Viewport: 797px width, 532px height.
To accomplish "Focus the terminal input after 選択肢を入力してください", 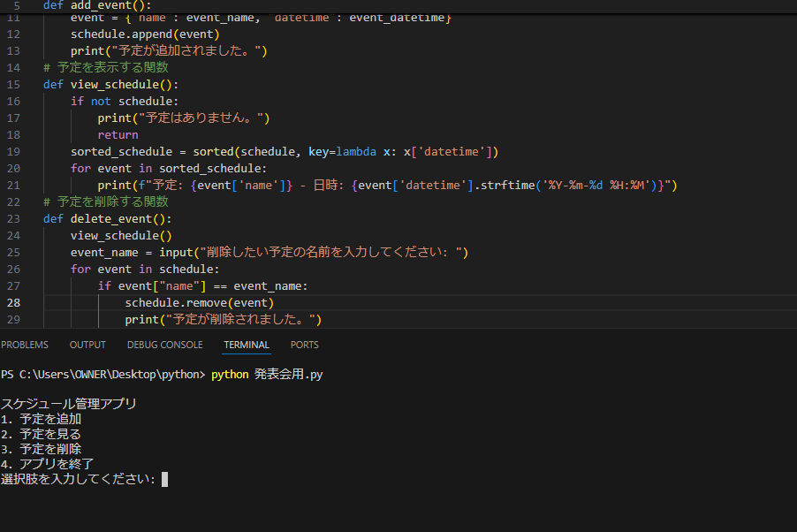I will (164, 479).
